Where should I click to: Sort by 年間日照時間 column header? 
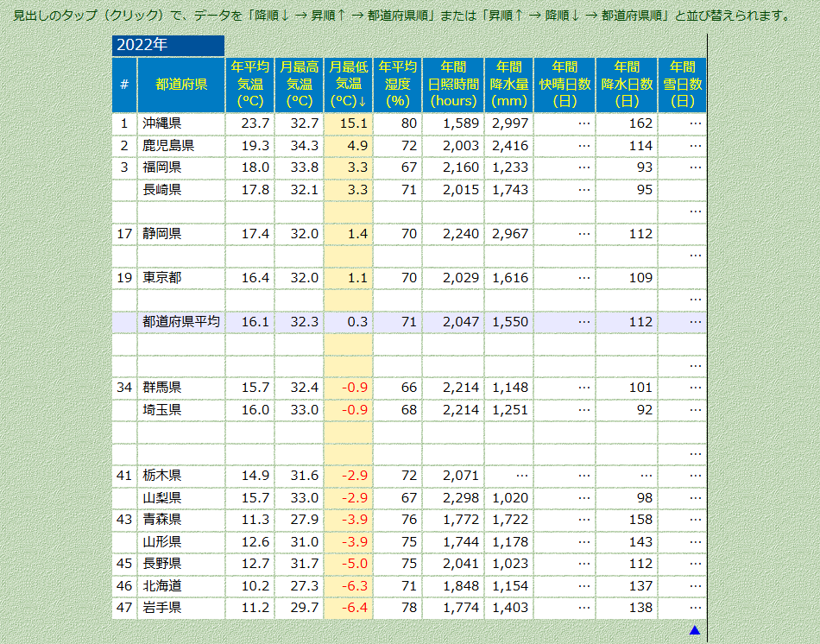(453, 84)
